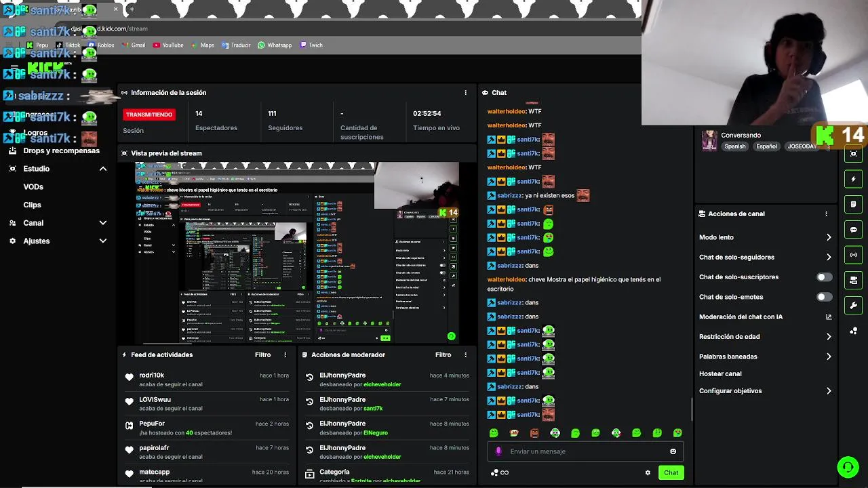Image resolution: width=868 pixels, height=488 pixels.
Task: Click the stream preview thumbnail
Action: click(297, 253)
